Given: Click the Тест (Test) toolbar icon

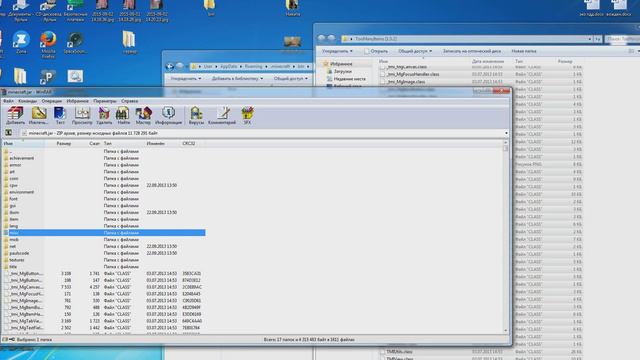Looking at the screenshot, I should 60,116.
